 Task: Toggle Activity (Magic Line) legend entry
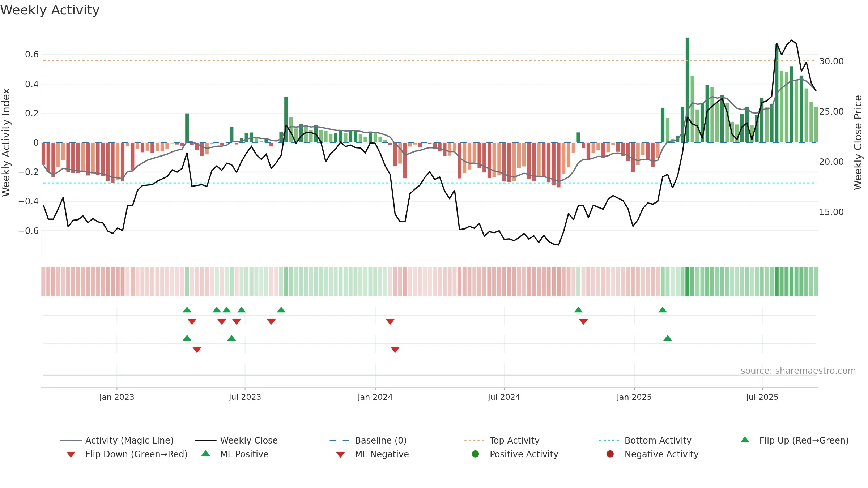tap(117, 440)
